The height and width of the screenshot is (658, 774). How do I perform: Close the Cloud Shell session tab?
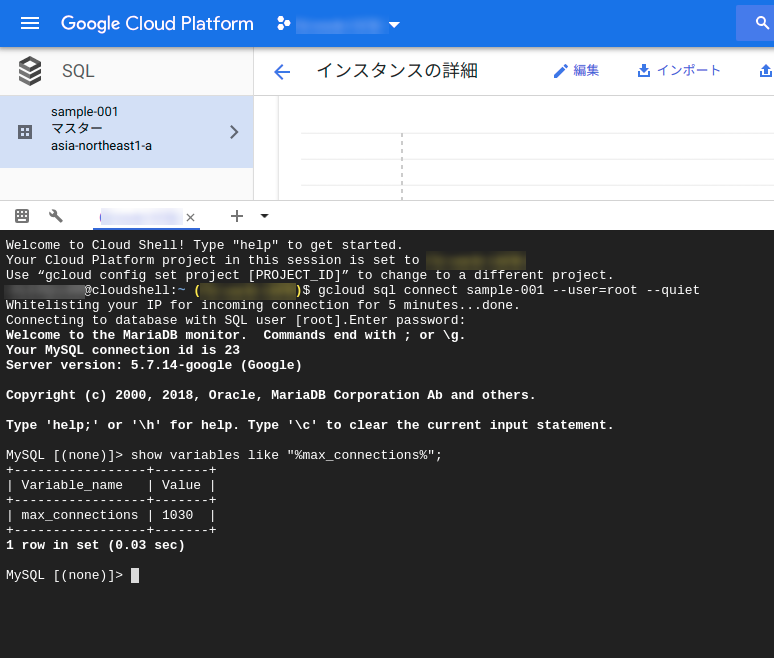point(191,217)
